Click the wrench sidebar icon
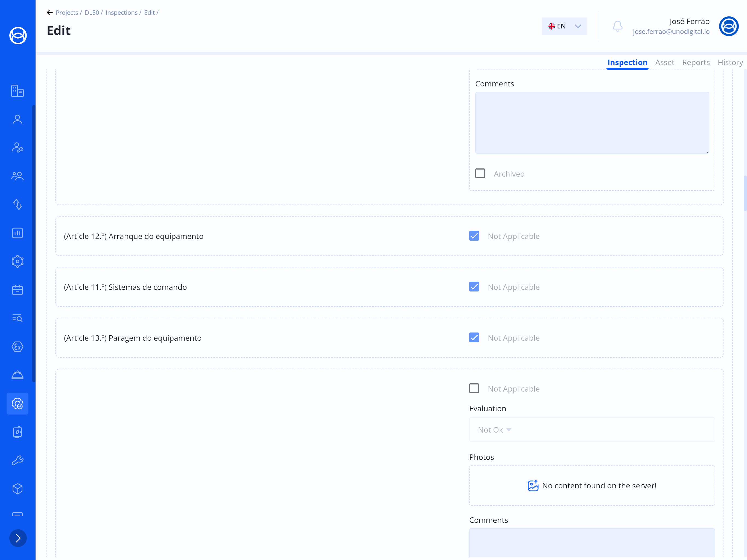The image size is (747, 560). point(17,460)
